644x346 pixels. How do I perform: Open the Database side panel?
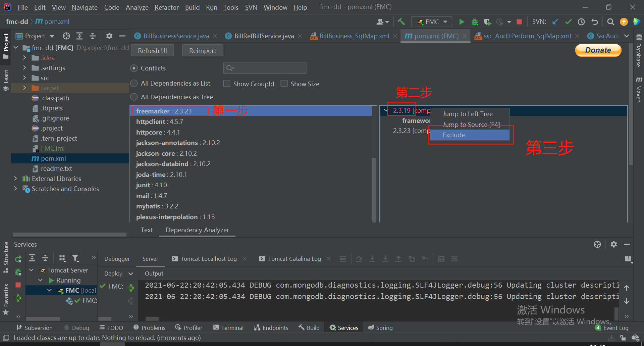pyautogui.click(x=639, y=50)
